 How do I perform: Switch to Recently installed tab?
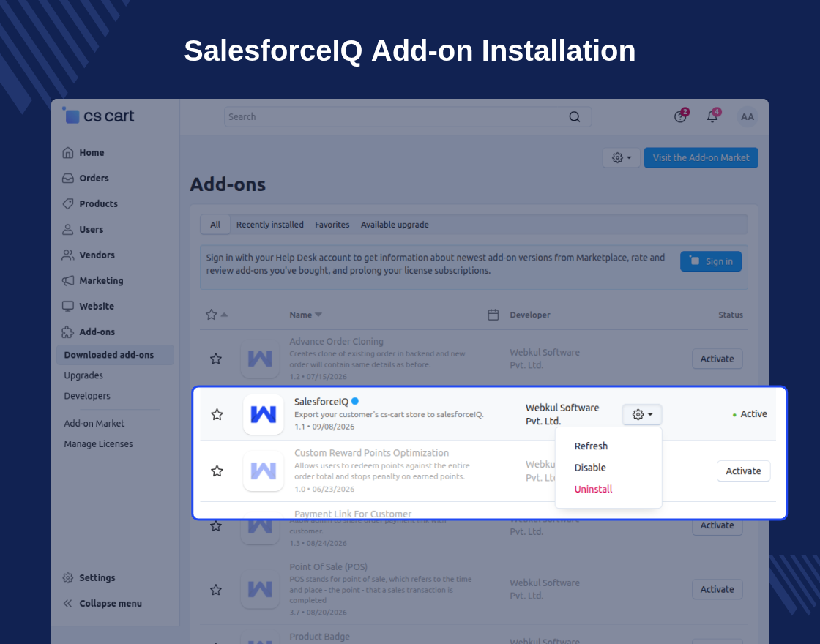270,225
